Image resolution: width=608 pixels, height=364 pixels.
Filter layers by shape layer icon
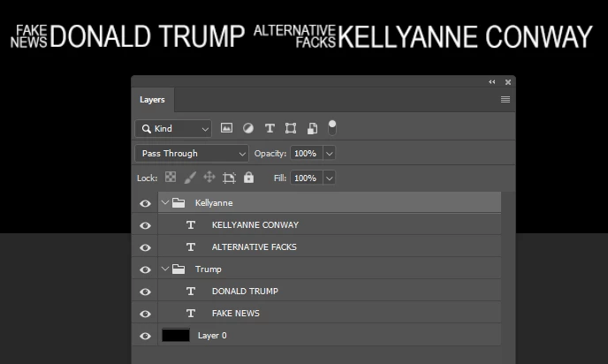click(291, 128)
